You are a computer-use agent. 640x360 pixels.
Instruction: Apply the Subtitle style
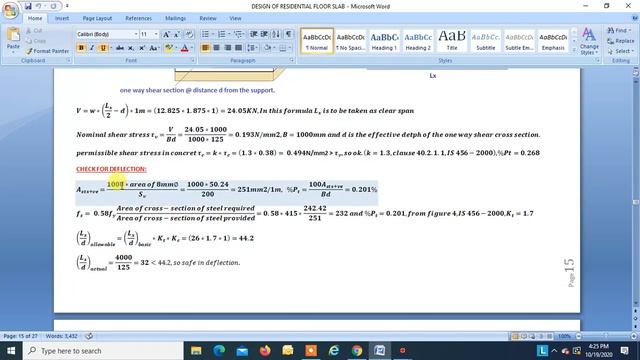click(x=486, y=41)
